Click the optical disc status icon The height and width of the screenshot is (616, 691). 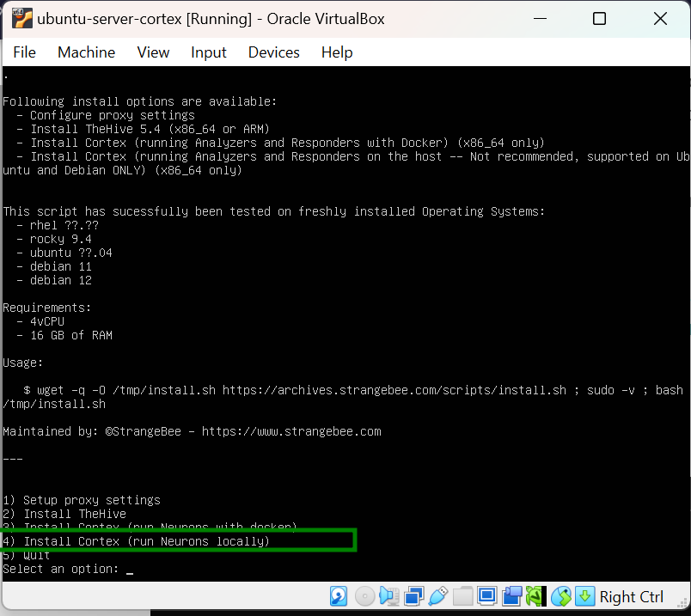364,596
